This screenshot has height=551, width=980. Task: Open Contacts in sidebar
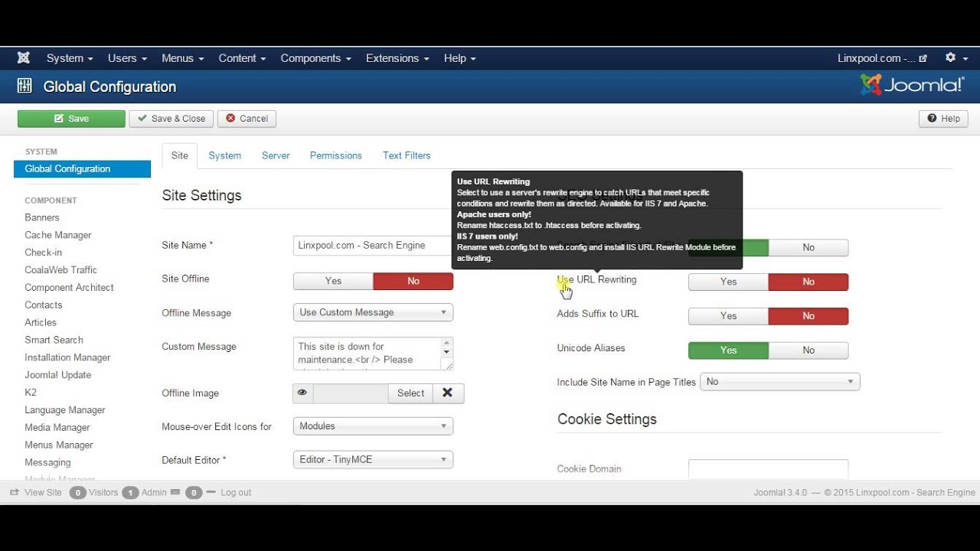(44, 305)
